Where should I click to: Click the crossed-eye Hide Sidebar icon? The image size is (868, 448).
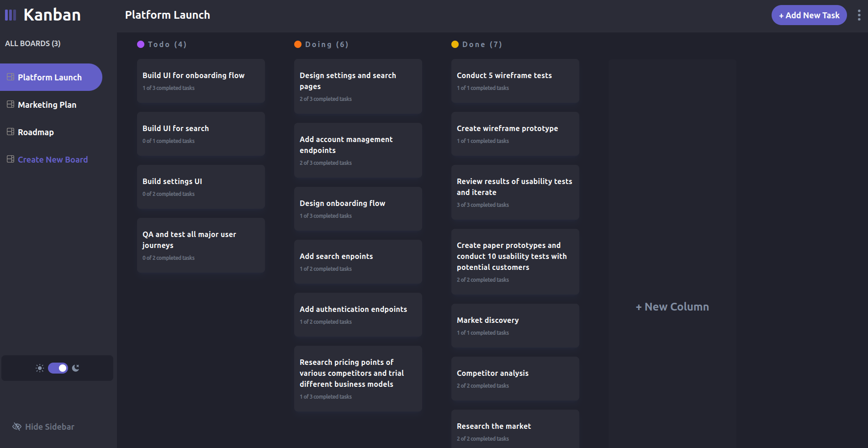point(17,427)
